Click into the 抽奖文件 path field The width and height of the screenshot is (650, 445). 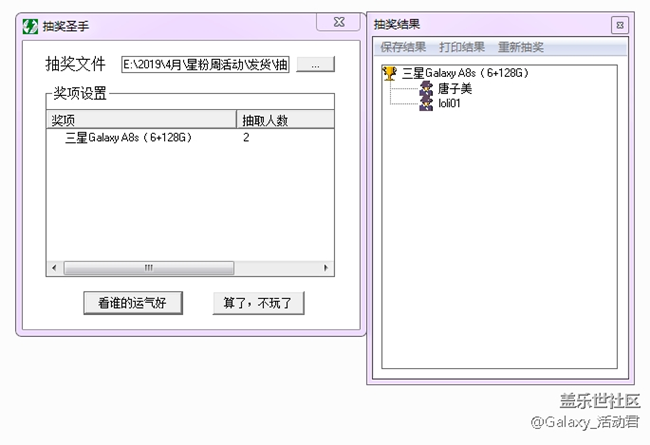205,64
